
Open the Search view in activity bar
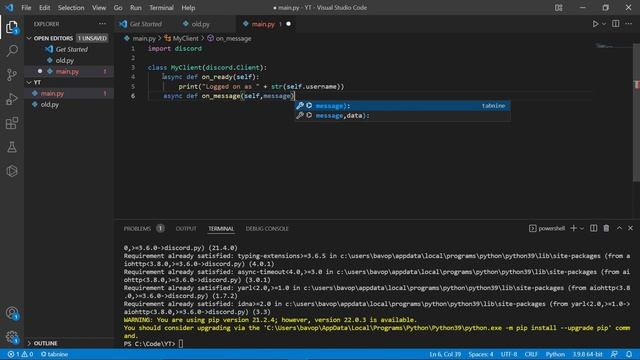point(12,51)
